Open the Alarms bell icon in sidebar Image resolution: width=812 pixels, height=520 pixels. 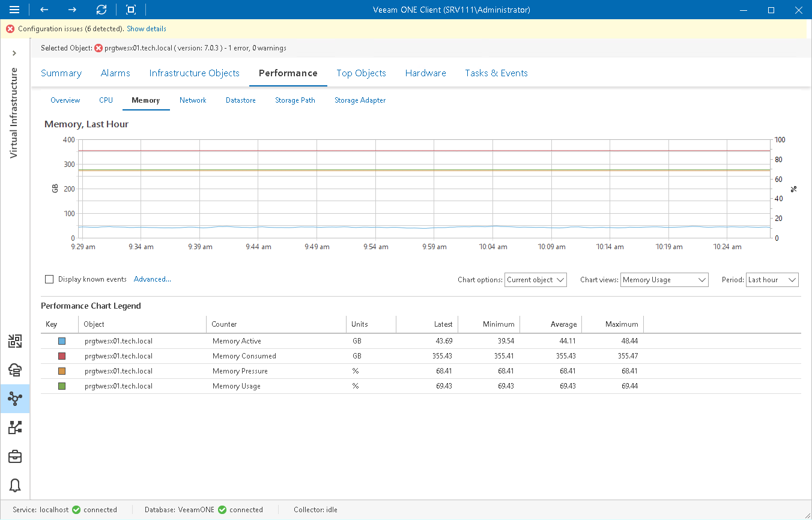(15, 485)
